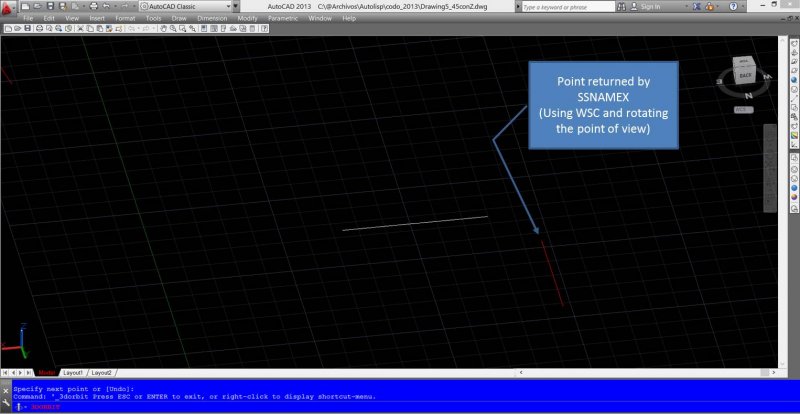Switch to the Model tab
The image size is (800, 414).
(47, 373)
